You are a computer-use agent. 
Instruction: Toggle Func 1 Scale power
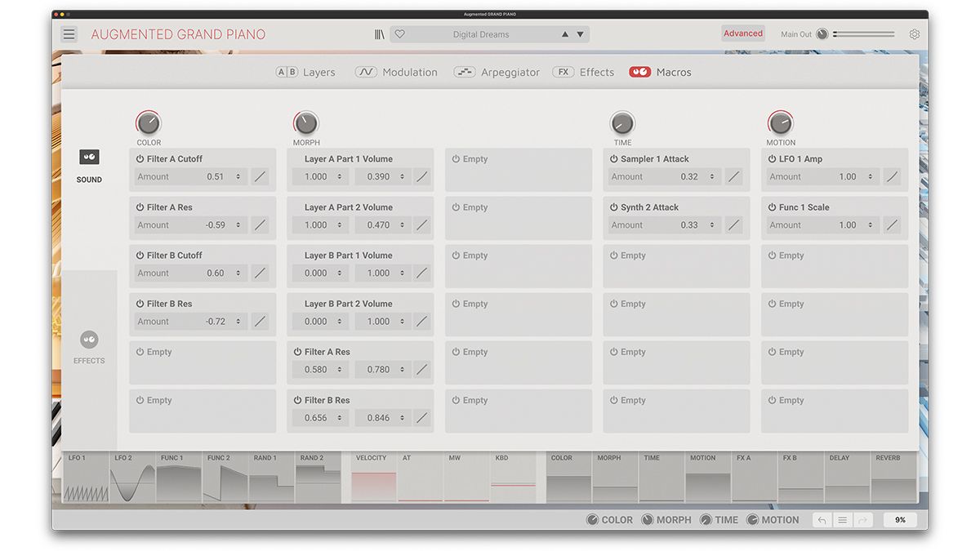(x=773, y=207)
